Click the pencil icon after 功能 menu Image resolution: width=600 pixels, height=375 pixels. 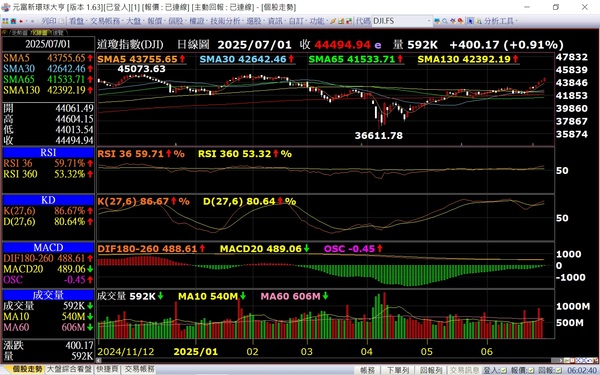333,21
